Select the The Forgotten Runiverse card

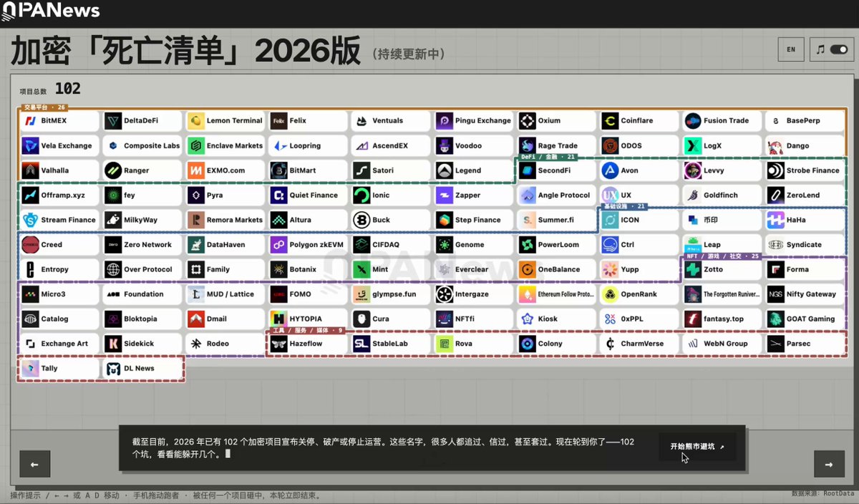click(722, 294)
